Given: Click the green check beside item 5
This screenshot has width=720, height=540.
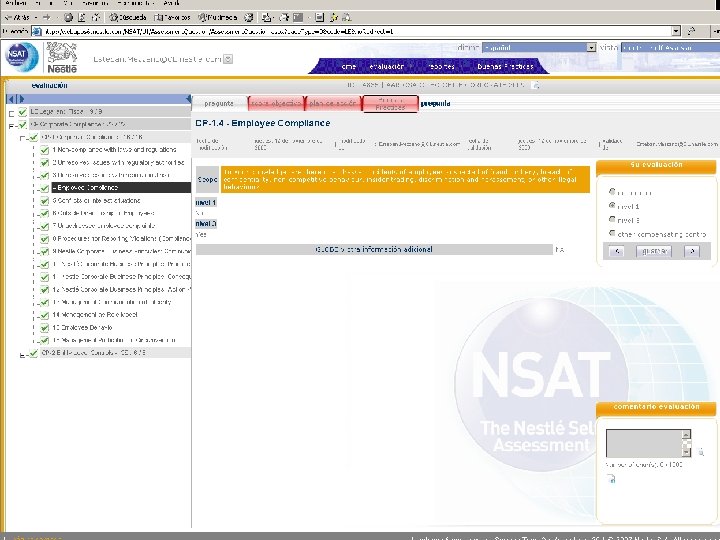Looking at the screenshot, I should (x=45, y=201).
